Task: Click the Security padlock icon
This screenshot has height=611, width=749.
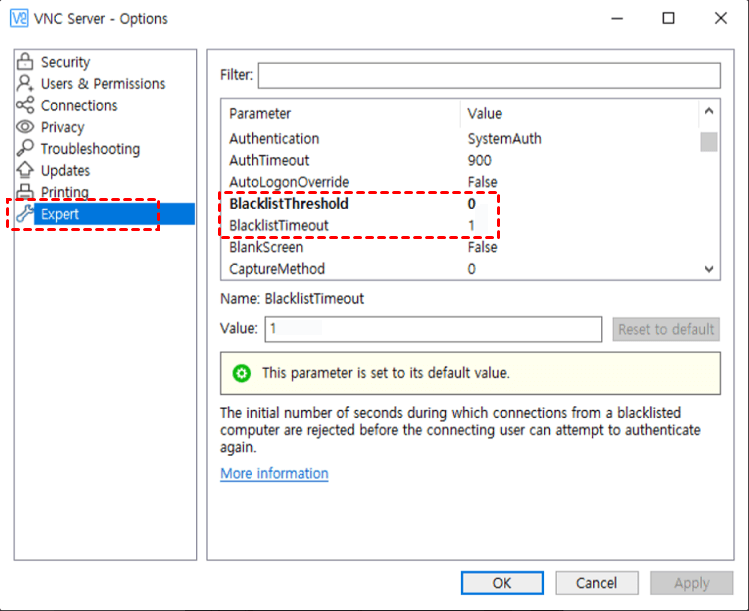Action: [x=25, y=62]
